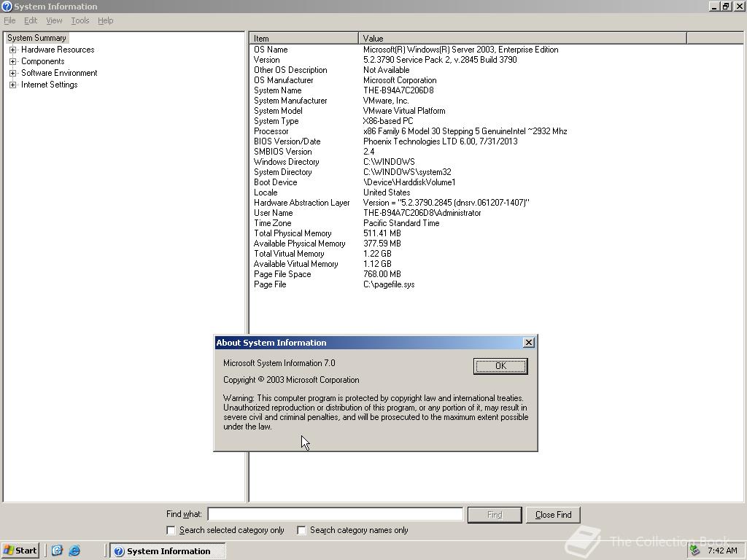The width and height of the screenshot is (747, 560).
Task: Click the taskbar clock showing 7:42 AM
Action: coord(722,551)
